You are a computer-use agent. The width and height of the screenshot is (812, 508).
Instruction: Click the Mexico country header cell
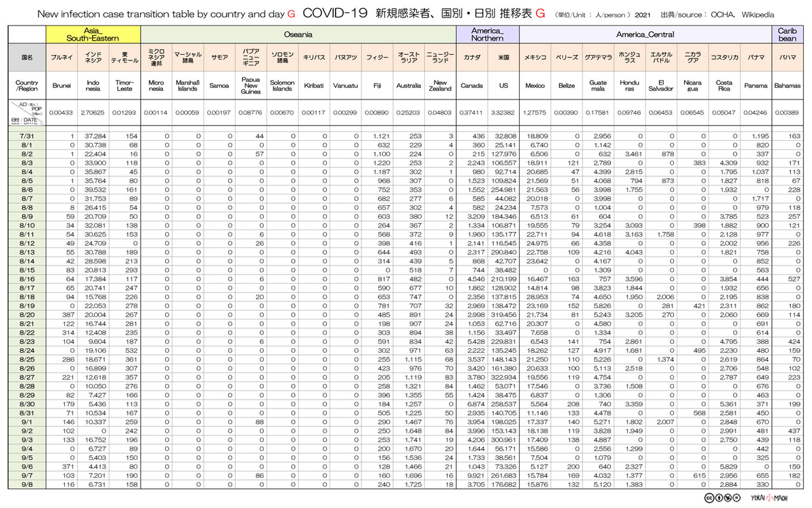[x=535, y=86]
